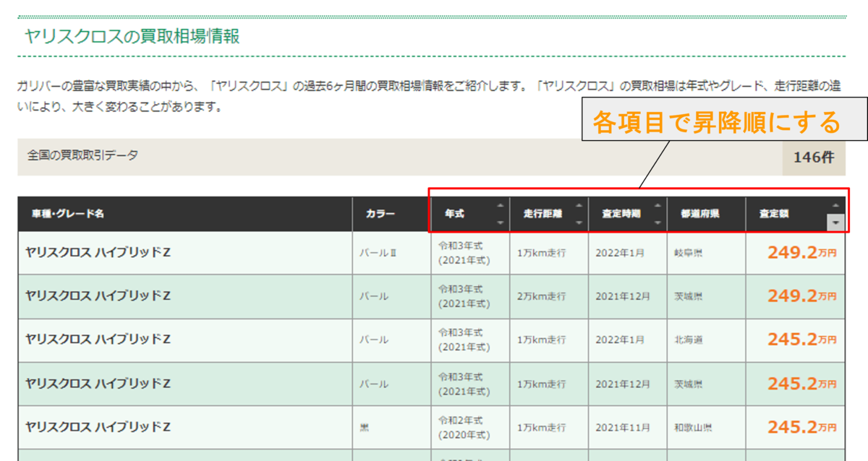Click 2022年1月 date in 岐阜県 row
The image size is (868, 461).
click(x=620, y=254)
